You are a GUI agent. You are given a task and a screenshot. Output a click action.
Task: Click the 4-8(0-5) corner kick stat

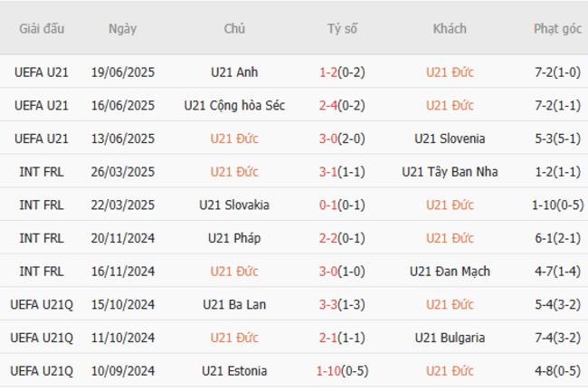pos(557,371)
